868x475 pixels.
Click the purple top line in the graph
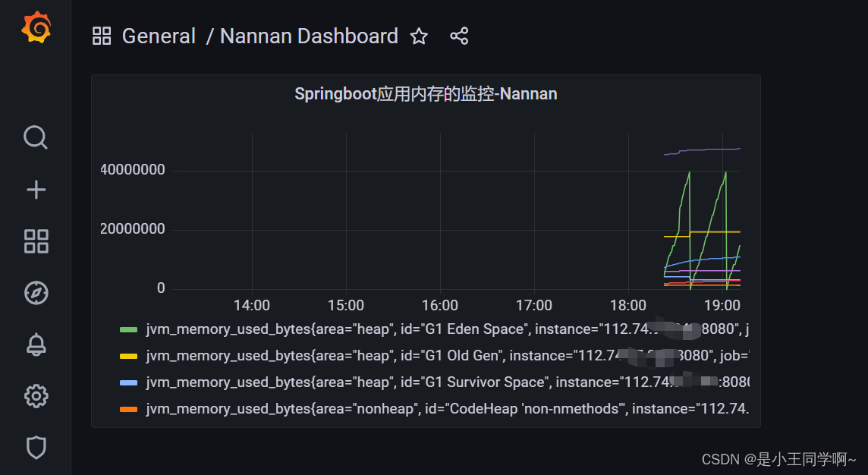coord(703,150)
